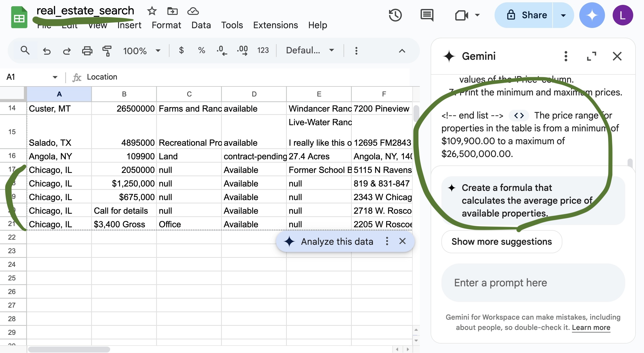
Task: Select the paint format tool
Action: coord(107,51)
